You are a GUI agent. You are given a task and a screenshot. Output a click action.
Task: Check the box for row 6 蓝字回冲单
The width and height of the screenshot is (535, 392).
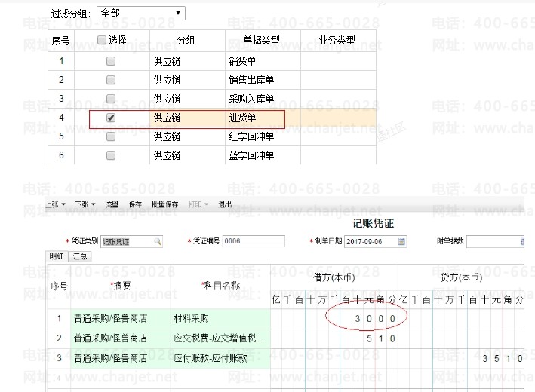[111, 155]
